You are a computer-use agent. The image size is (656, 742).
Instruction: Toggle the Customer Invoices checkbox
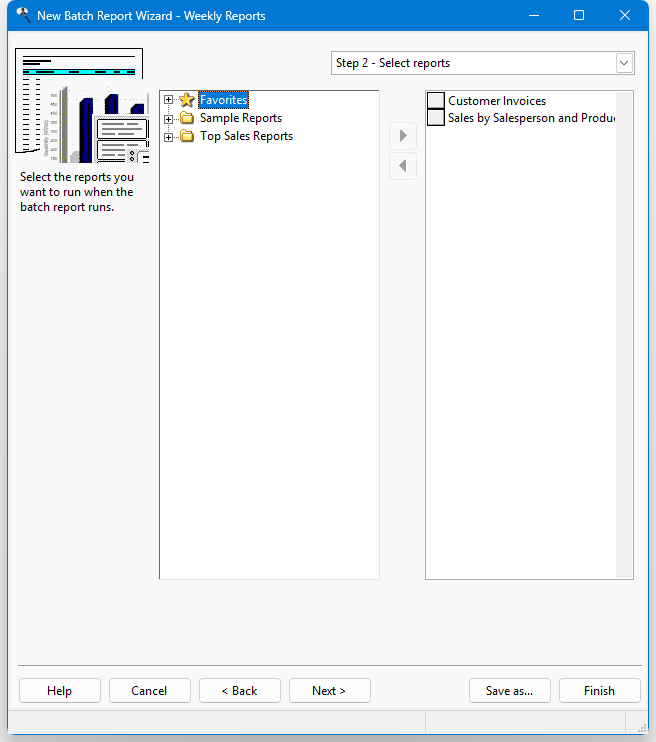pyautogui.click(x=436, y=101)
